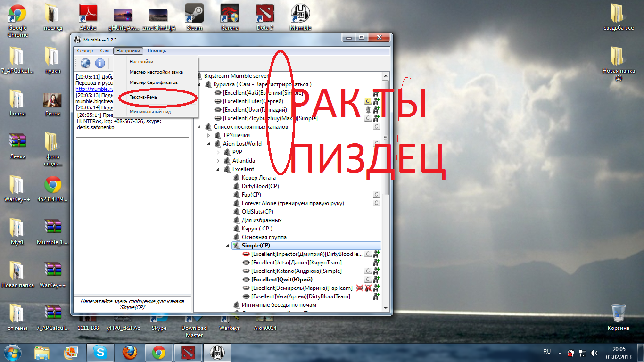Expand the Atlantida channel

(218, 161)
